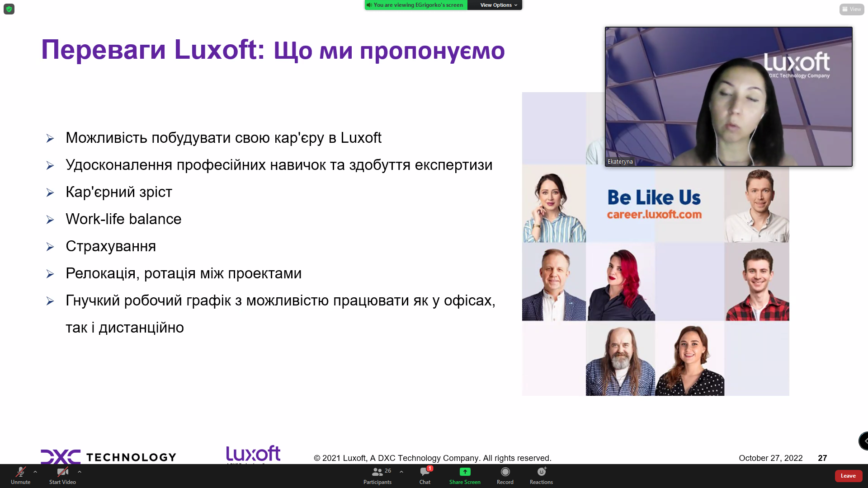Click the 'October 27, 2022' date text
The image size is (868, 488).
[x=771, y=458]
